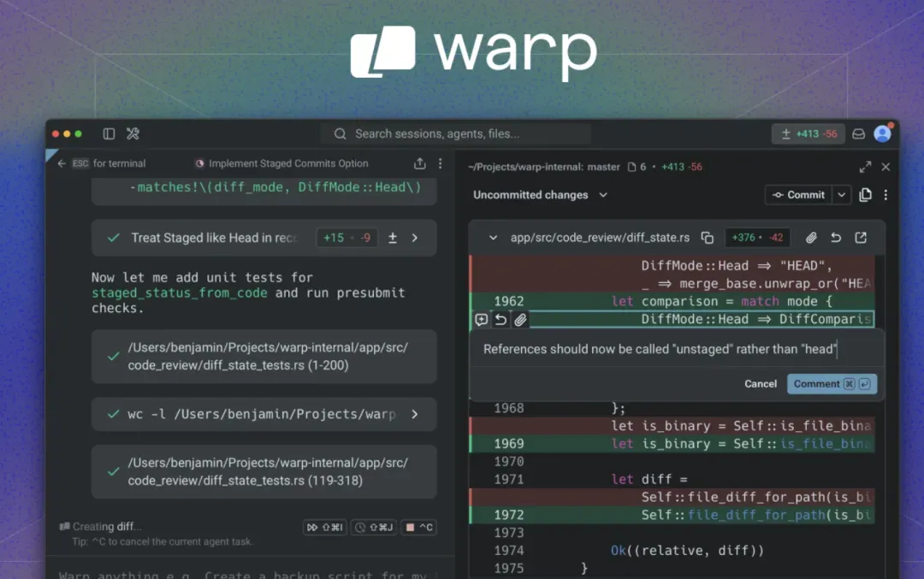Click the files icon next to Commit
The height and width of the screenshot is (579, 924).
(x=865, y=195)
